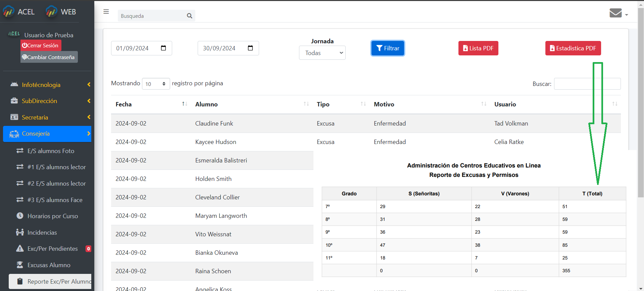Click the Exc/Per Pendientes warning icon

click(x=20, y=248)
